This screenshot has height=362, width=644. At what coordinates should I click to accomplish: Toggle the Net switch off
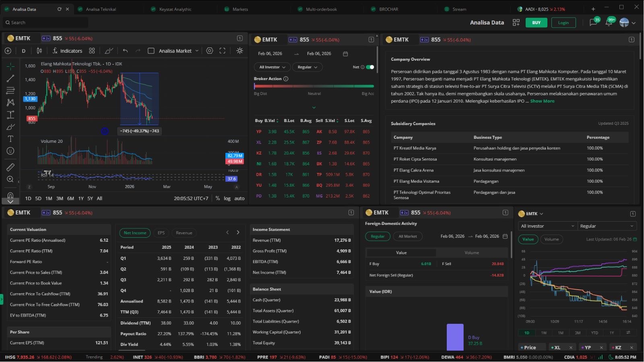[370, 67]
